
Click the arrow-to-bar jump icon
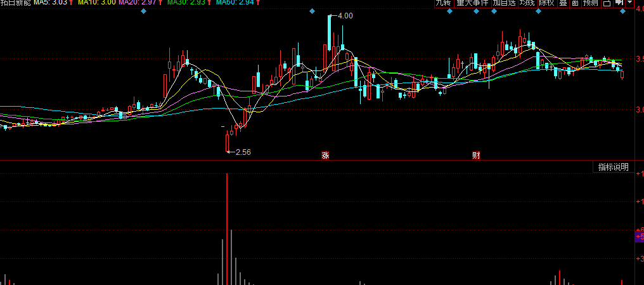[619, 3]
